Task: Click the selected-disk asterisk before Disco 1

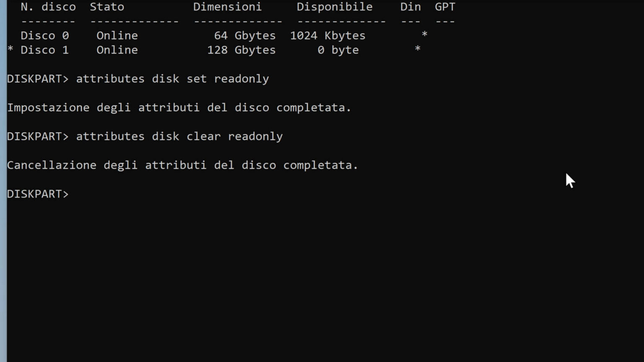Action: 10,50
